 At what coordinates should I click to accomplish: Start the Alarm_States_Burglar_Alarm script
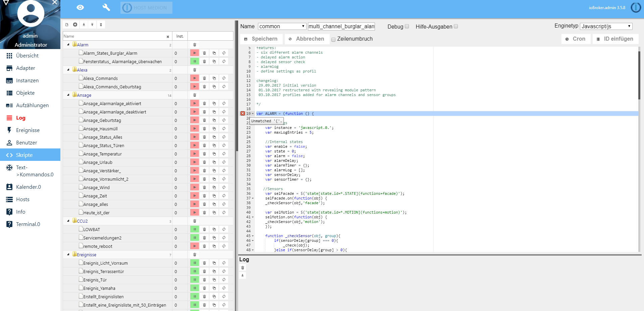pos(195,53)
